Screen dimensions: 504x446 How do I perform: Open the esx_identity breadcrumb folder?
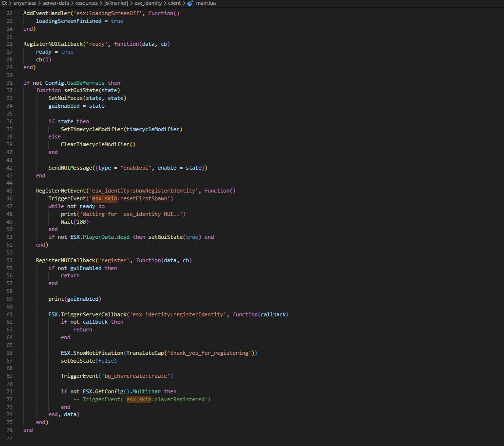[x=148, y=3]
